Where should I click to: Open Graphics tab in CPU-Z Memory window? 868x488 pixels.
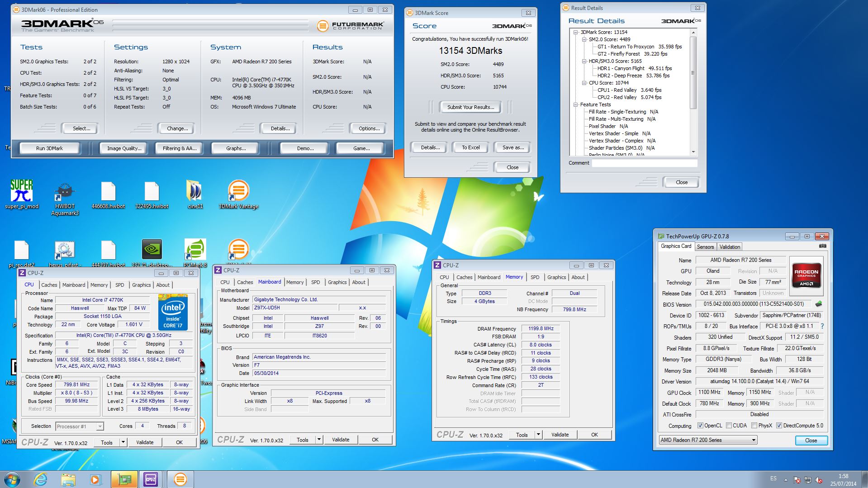pos(556,277)
